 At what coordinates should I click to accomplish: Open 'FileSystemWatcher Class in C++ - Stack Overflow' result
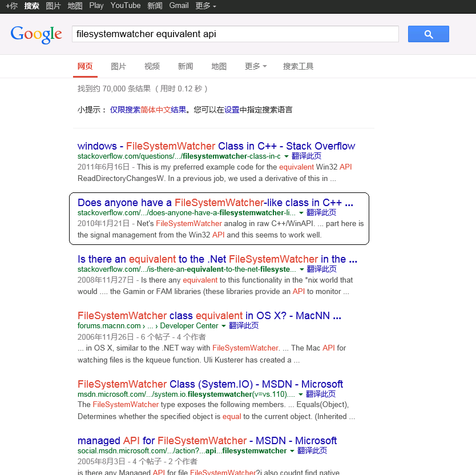point(216,146)
